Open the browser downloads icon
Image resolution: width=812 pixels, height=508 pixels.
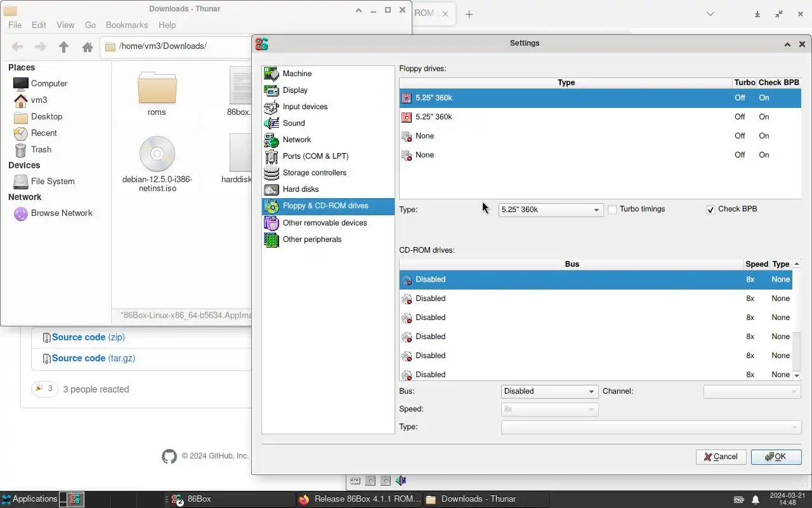click(x=757, y=14)
